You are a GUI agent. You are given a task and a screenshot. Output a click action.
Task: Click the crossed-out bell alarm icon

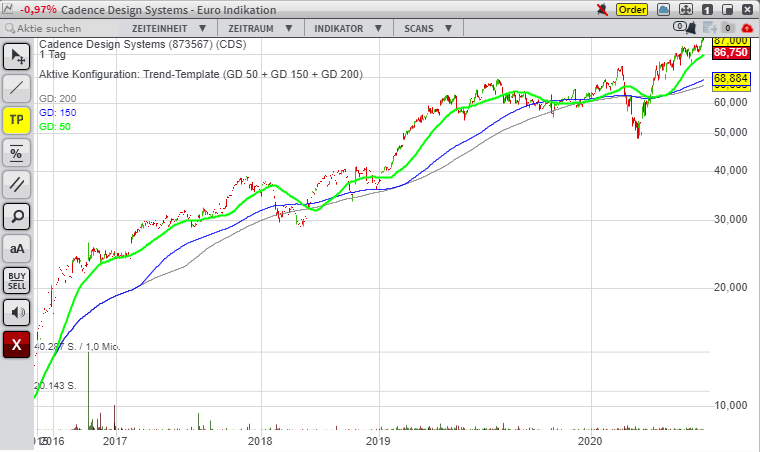click(x=602, y=9)
